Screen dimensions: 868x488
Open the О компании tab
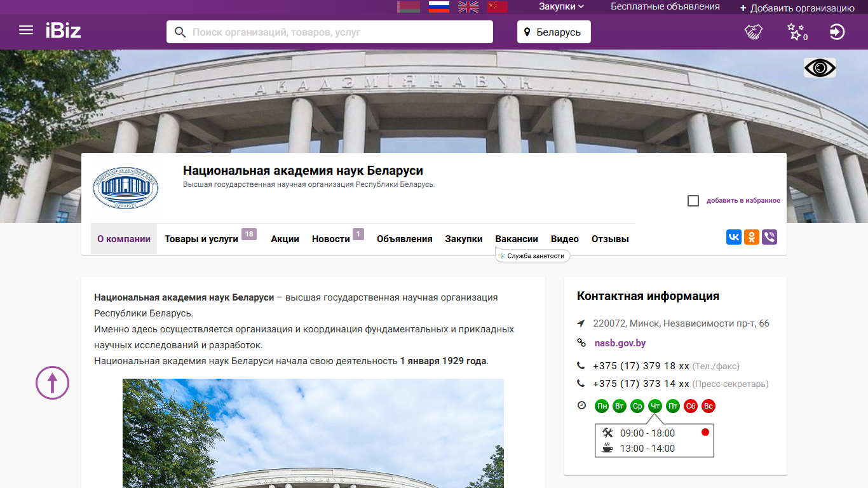(124, 239)
